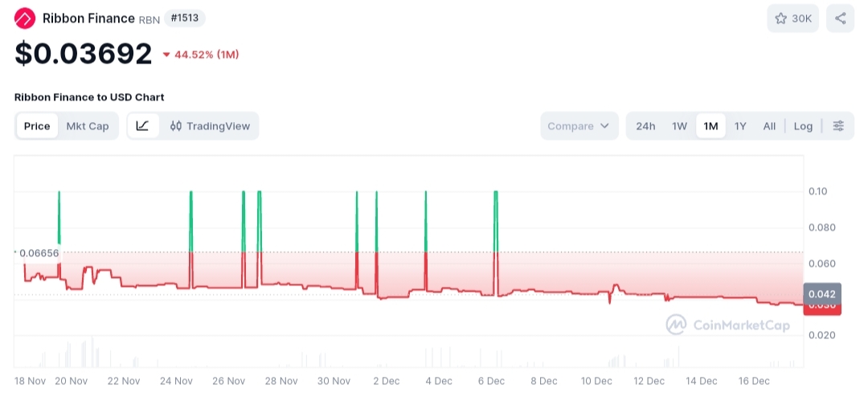Add to watchlist with star 30K button

pos(792,18)
